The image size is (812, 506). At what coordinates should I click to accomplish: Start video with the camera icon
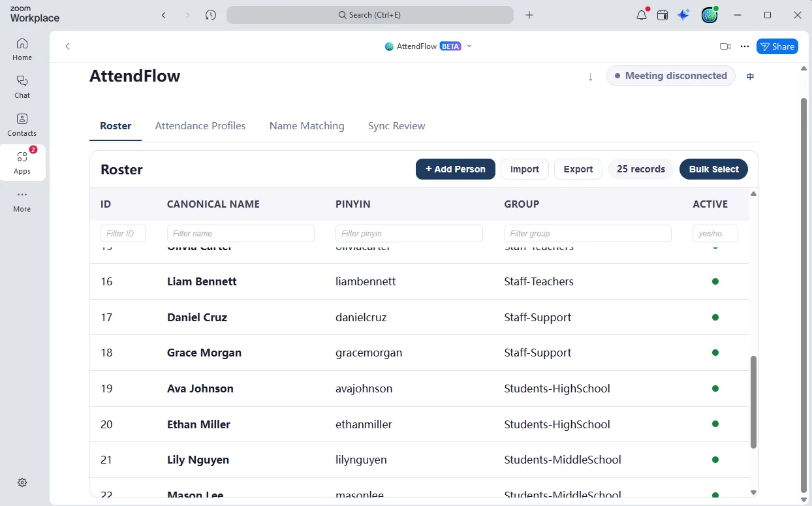[725, 46]
